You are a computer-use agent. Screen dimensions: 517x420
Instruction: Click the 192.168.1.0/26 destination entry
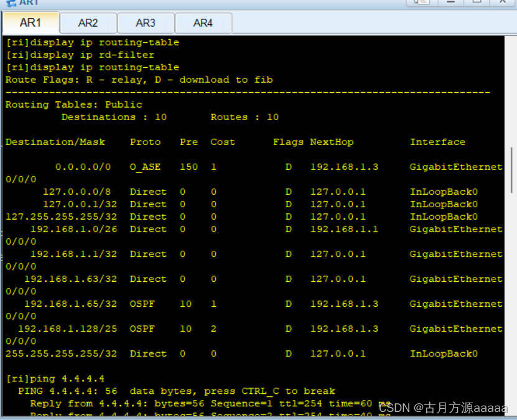pos(74,229)
